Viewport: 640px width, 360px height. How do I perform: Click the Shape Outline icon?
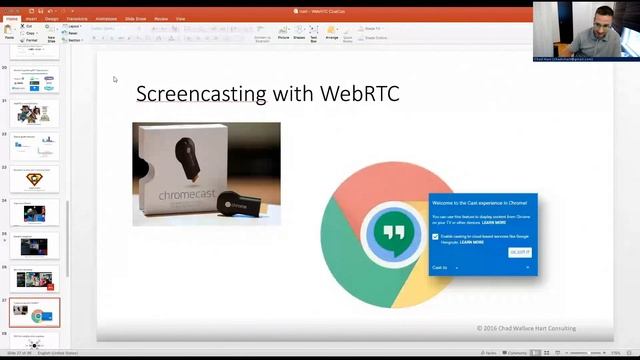click(x=361, y=38)
